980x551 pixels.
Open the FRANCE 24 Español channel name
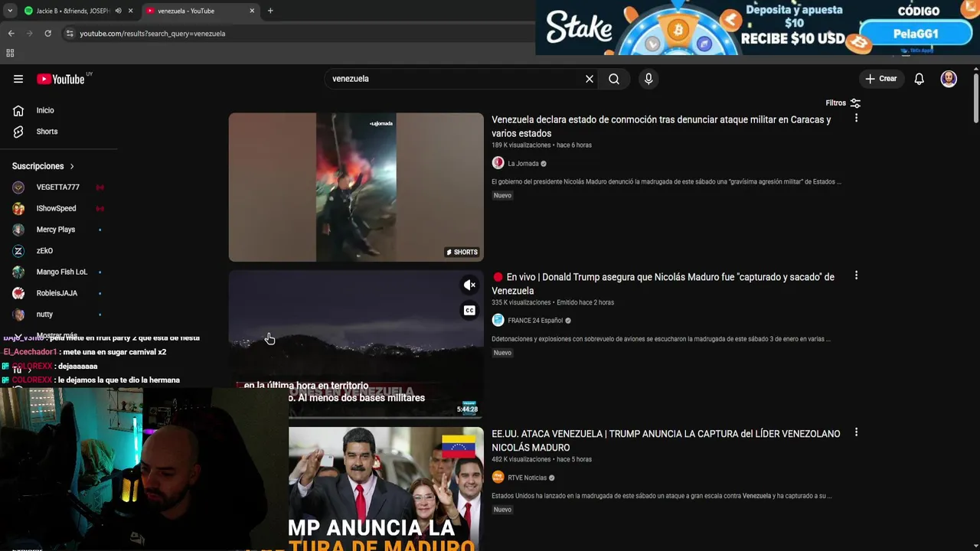(x=535, y=321)
